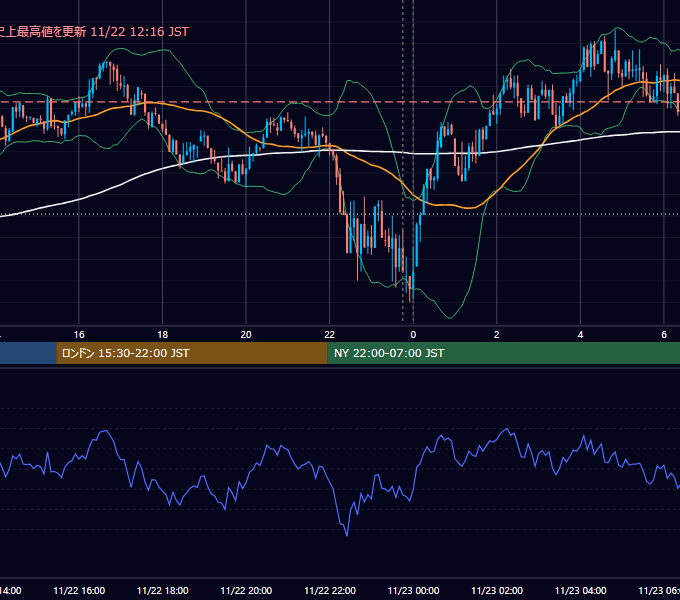The width and height of the screenshot is (680, 600).
Task: Click the NY 22:00-07:00 JST session bar
Action: click(503, 353)
